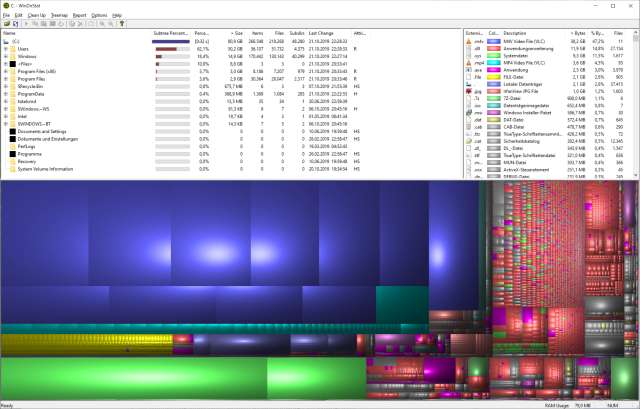The height and width of the screenshot is (409, 640).
Task: Open the Options menu
Action: [99, 16]
